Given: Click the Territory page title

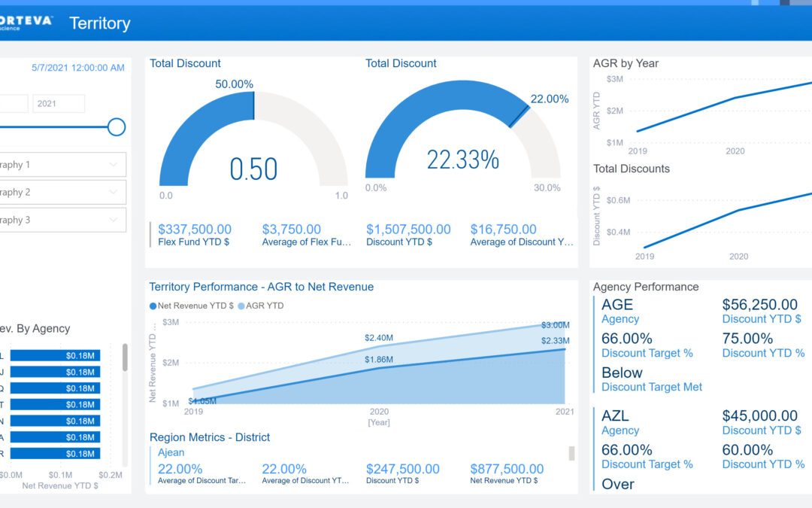Looking at the screenshot, I should tap(100, 23).
